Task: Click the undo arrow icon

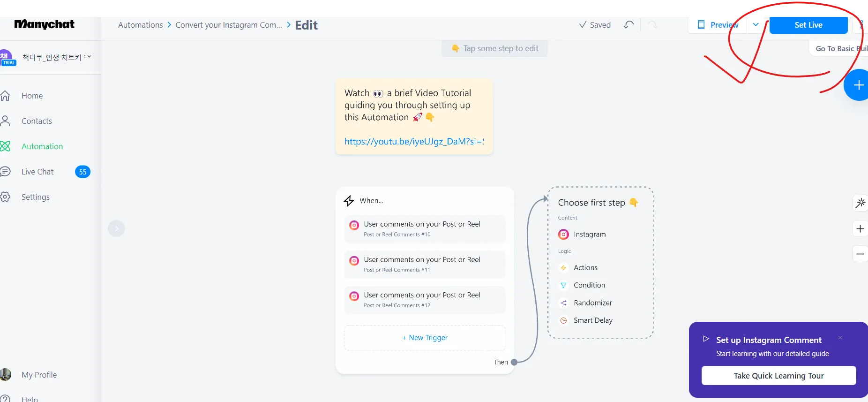Action: 629,25
